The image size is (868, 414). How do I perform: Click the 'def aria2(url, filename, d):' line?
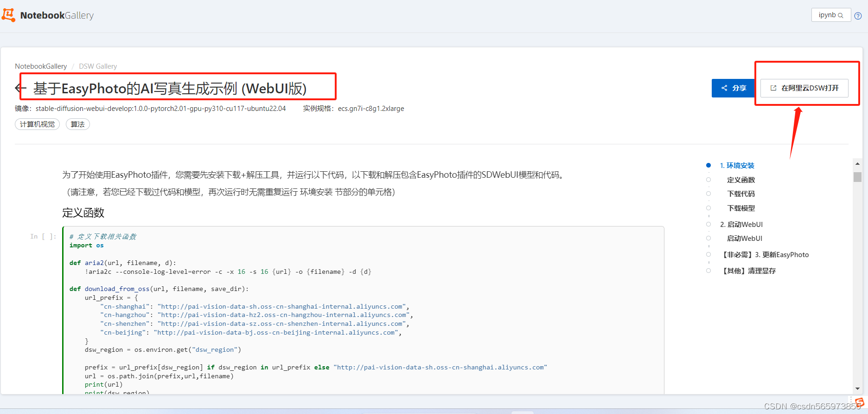tap(123, 263)
